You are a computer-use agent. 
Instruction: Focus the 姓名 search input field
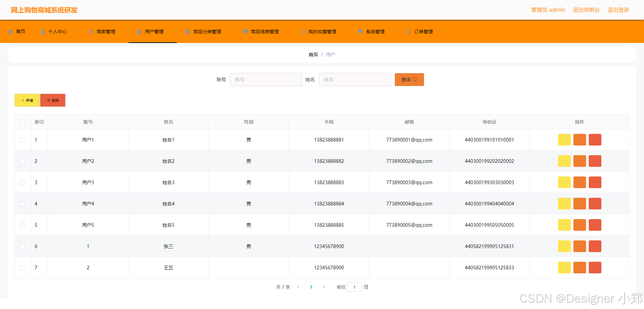click(355, 80)
